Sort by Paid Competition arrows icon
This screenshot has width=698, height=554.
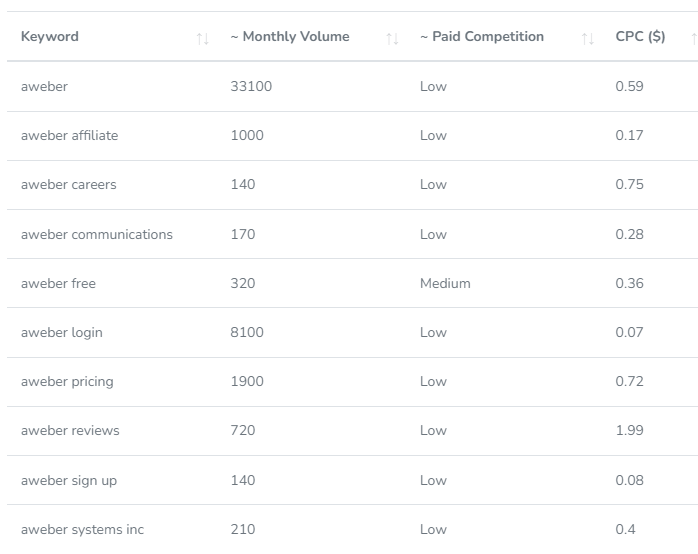[x=588, y=39]
